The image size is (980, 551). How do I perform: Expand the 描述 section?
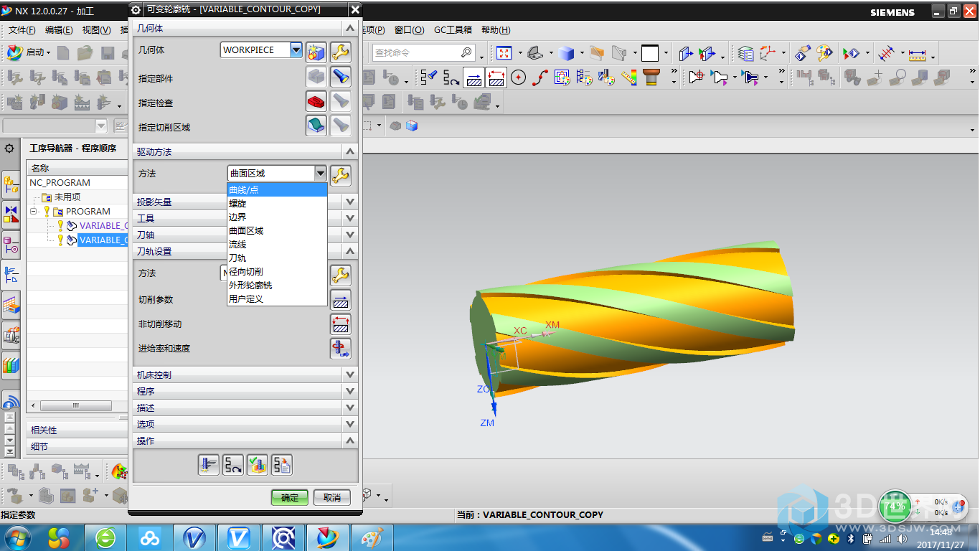click(349, 408)
